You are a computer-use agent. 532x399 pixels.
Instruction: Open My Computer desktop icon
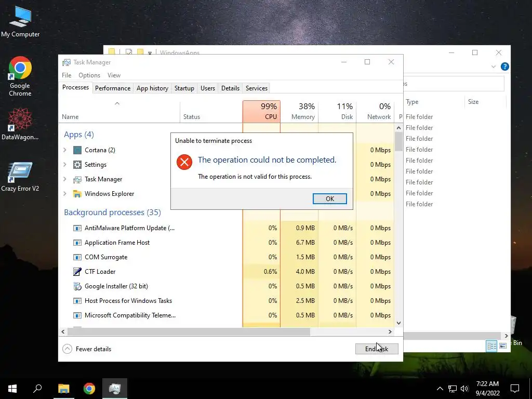click(x=20, y=22)
